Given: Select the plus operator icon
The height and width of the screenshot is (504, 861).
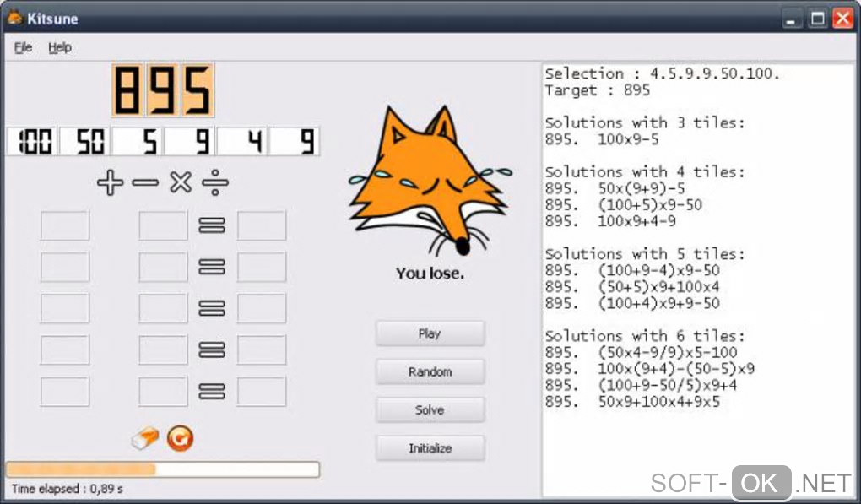Looking at the screenshot, I should 110,183.
